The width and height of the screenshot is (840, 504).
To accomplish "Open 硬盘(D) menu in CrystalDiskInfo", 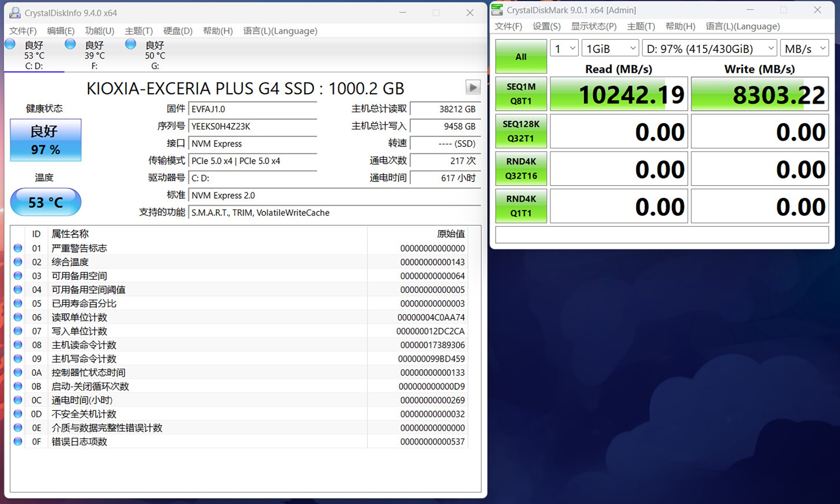I will point(178,31).
